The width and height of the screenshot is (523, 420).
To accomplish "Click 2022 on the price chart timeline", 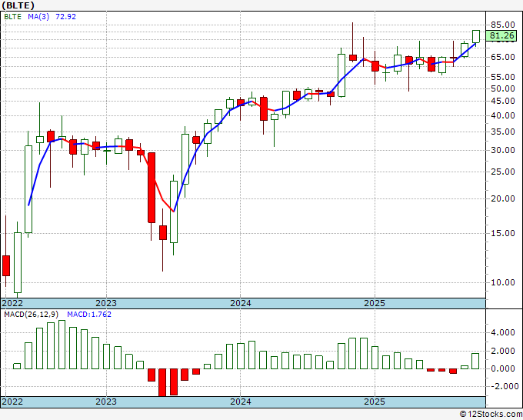I will click(12, 303).
